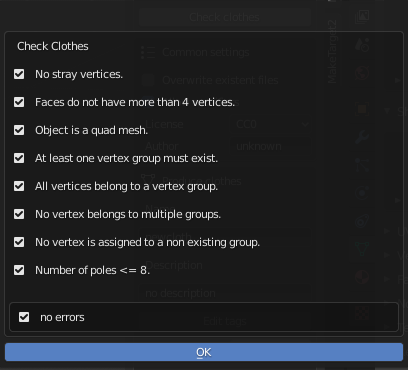Click the Name field showing 'newcloth'
The height and width of the screenshot is (370, 408).
(225, 237)
